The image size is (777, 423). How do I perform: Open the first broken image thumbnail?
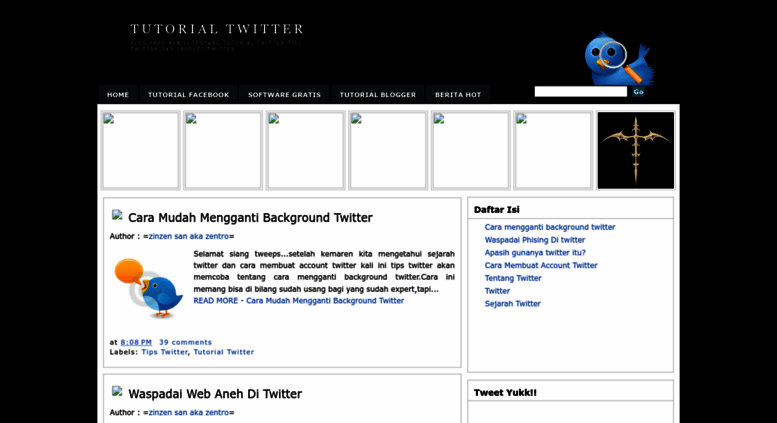coord(140,150)
